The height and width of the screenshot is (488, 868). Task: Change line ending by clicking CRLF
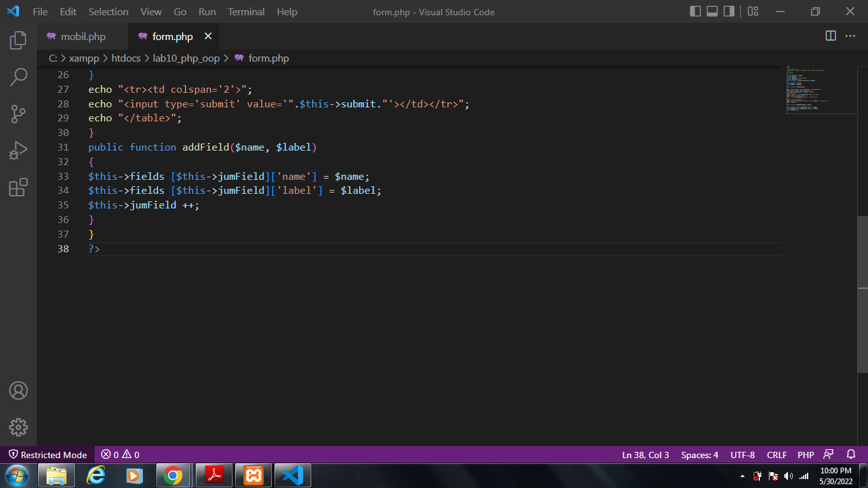coord(776,454)
